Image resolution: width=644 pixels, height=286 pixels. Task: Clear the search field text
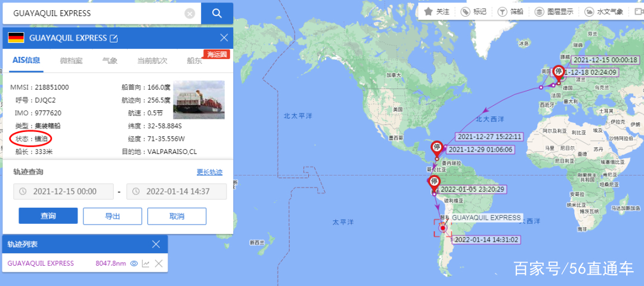pos(190,14)
